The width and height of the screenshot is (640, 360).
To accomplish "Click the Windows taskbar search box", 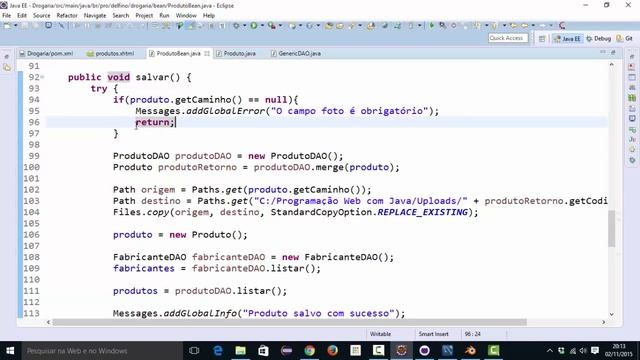I will point(102,351).
